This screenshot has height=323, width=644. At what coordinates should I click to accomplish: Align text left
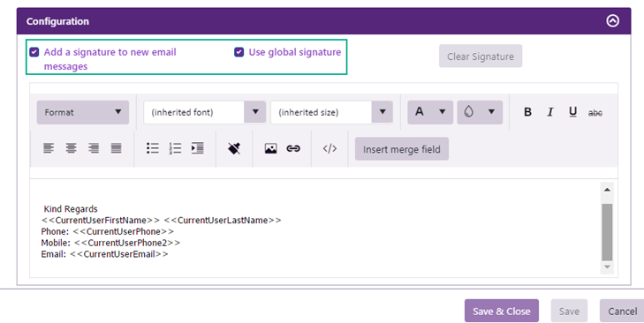49,148
